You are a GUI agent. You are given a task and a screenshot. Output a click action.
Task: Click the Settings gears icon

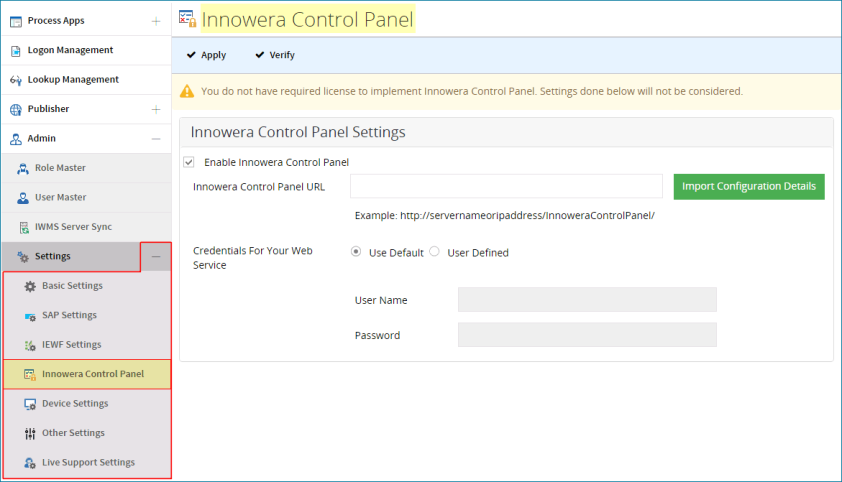pos(23,257)
